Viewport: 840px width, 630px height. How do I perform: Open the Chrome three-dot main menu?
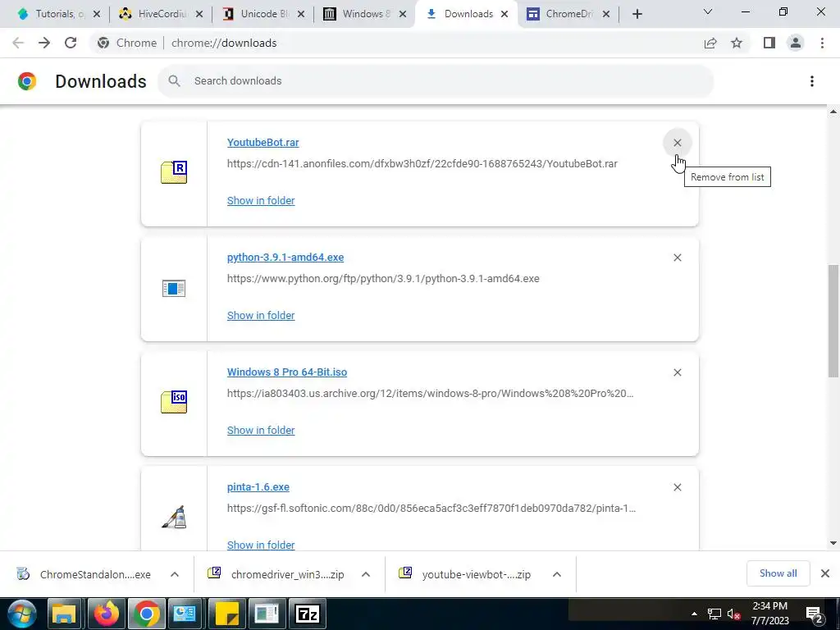coord(822,43)
